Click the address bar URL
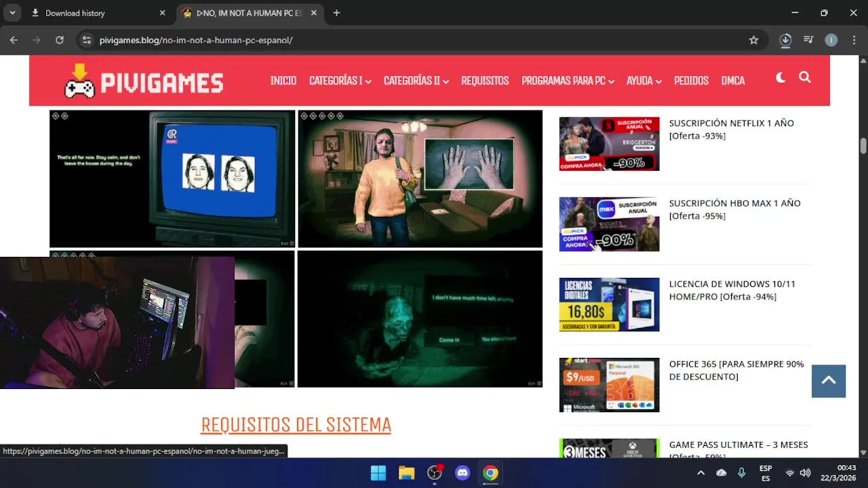 tap(196, 40)
